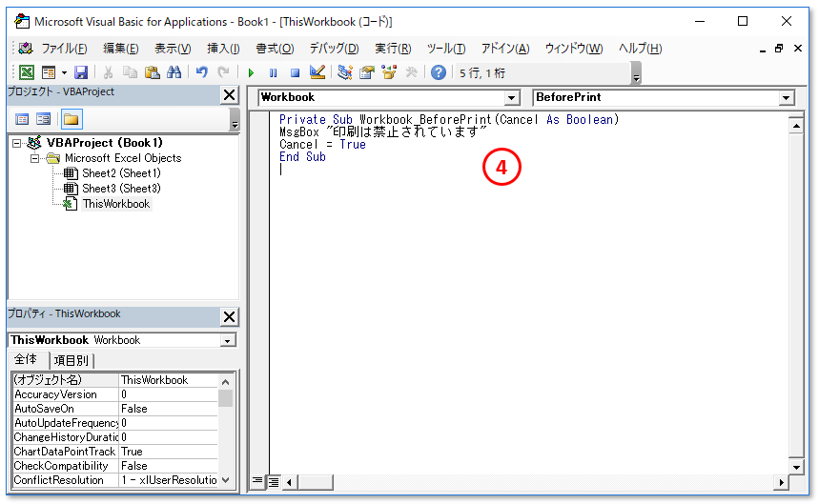Open the BeforePrint procedure dropdown
The image size is (819, 504).
coord(786,97)
